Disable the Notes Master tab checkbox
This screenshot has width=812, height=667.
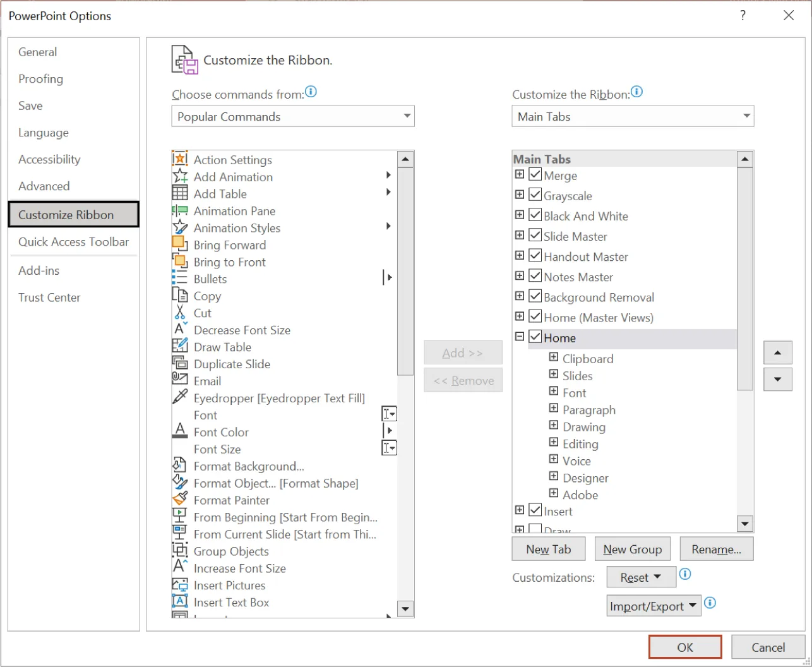pos(534,276)
